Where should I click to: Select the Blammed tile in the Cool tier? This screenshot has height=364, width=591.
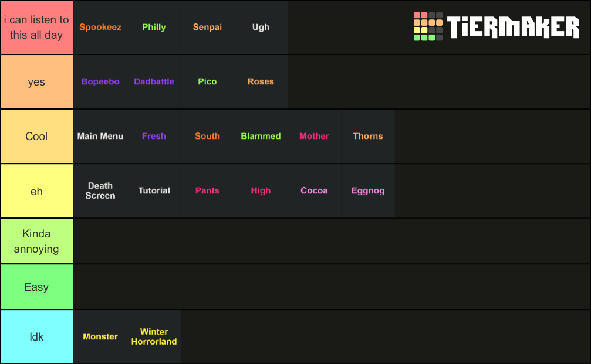pyautogui.click(x=261, y=136)
